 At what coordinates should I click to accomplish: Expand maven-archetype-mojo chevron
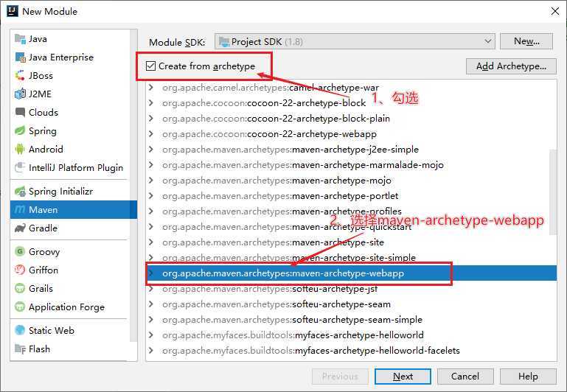tap(151, 181)
